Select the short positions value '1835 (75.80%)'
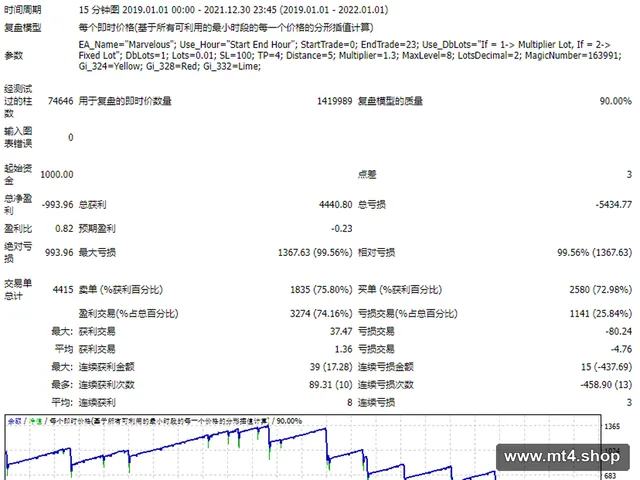 click(x=321, y=290)
